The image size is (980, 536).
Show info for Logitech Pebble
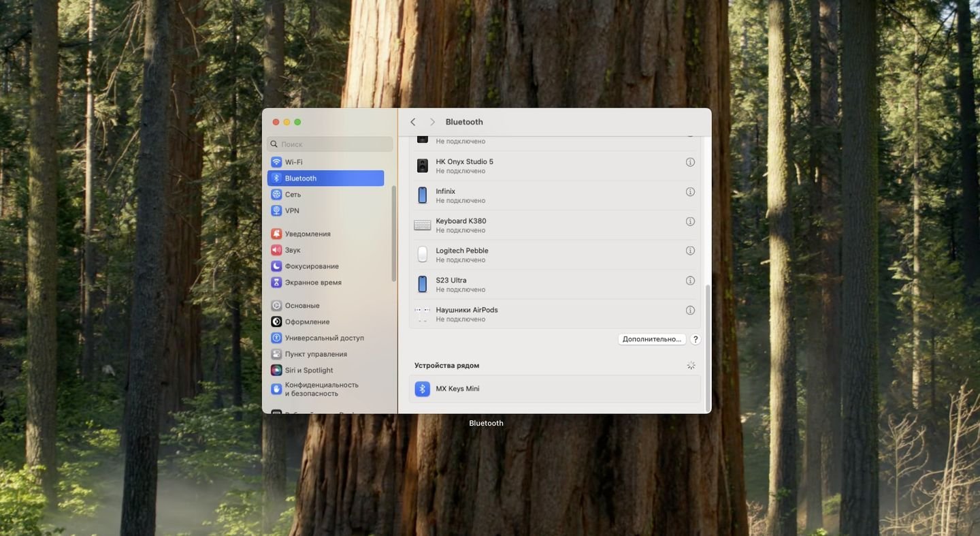690,251
